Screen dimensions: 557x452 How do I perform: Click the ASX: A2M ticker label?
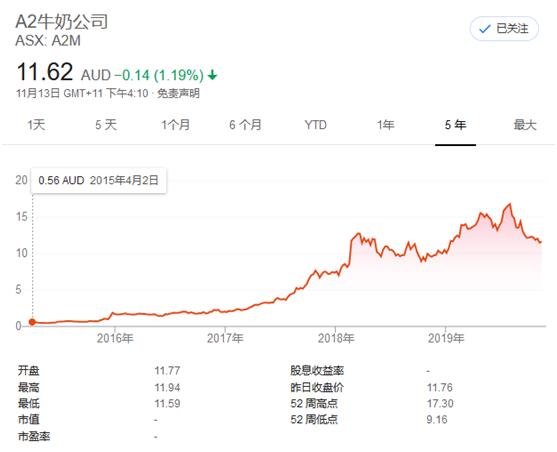(x=48, y=41)
